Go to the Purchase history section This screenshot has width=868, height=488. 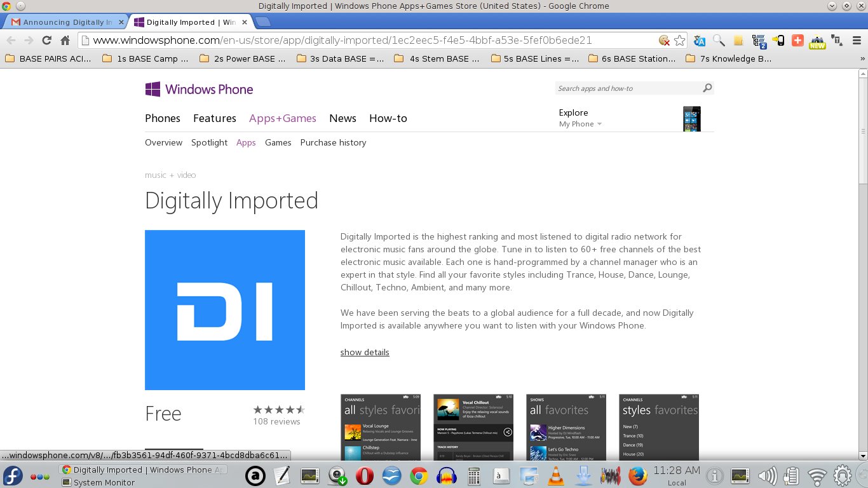333,142
